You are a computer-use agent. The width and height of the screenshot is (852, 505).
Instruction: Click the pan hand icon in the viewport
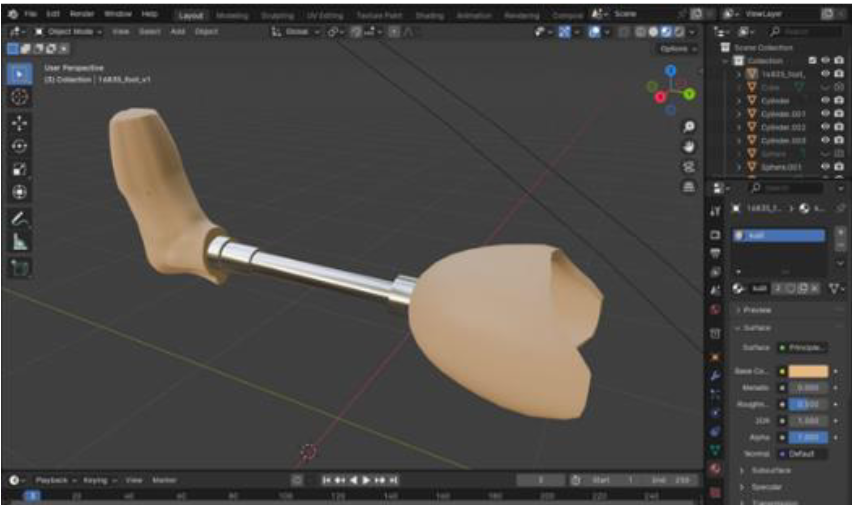pyautogui.click(x=689, y=147)
